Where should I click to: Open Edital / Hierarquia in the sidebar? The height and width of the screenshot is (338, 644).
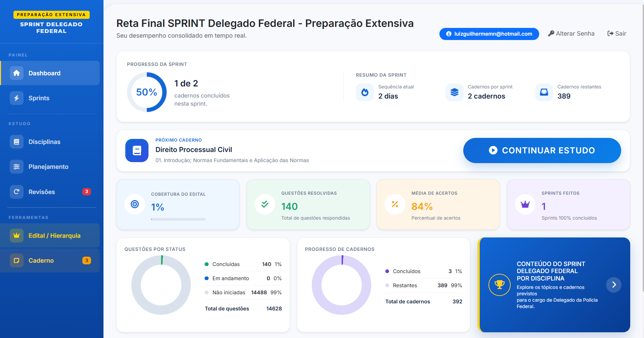tap(50, 235)
